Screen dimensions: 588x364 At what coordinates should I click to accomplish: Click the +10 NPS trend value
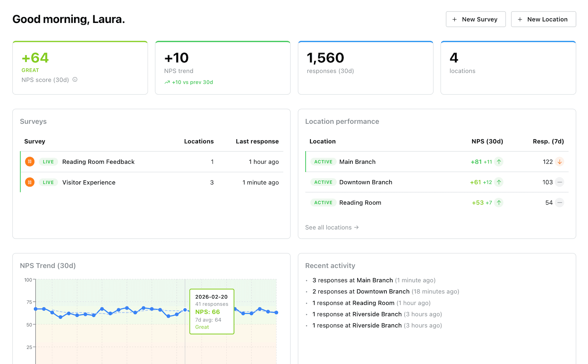[x=176, y=58]
